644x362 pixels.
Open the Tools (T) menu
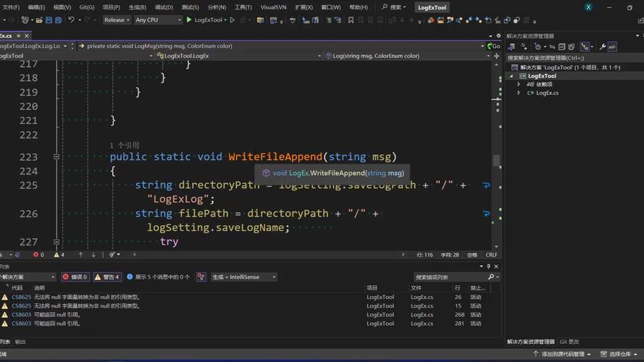tap(243, 7)
